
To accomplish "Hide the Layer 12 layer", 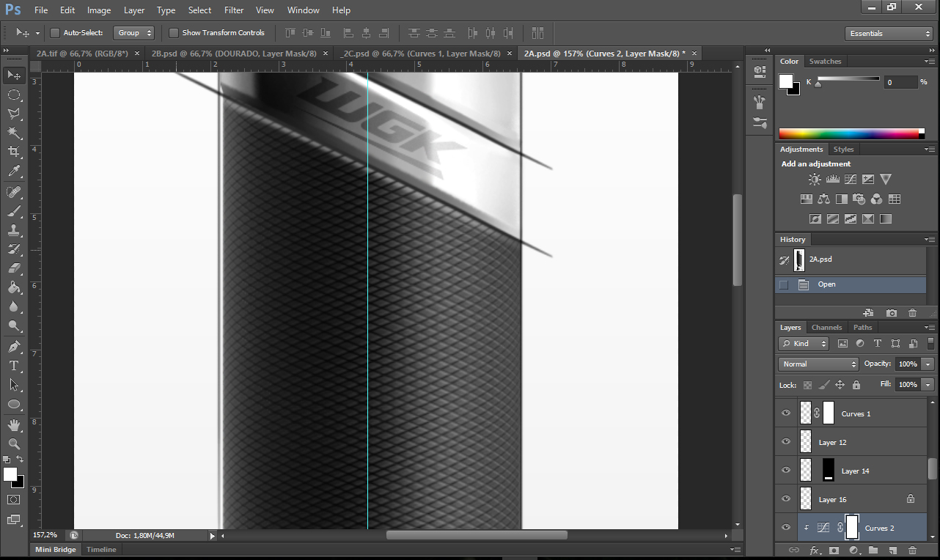I will click(x=786, y=442).
